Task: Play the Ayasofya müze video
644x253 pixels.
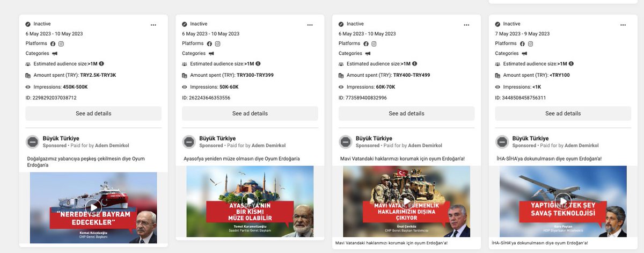Action: 250,200
